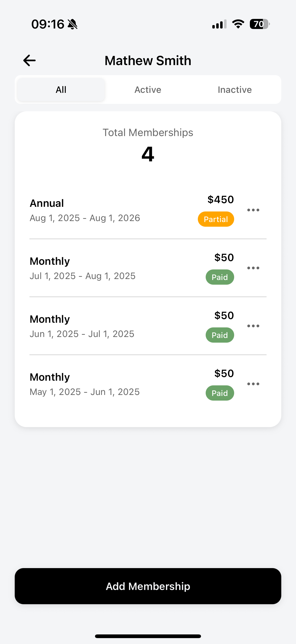Tap the $450 amount on Annual membership
This screenshot has height=644, width=296.
(x=221, y=199)
